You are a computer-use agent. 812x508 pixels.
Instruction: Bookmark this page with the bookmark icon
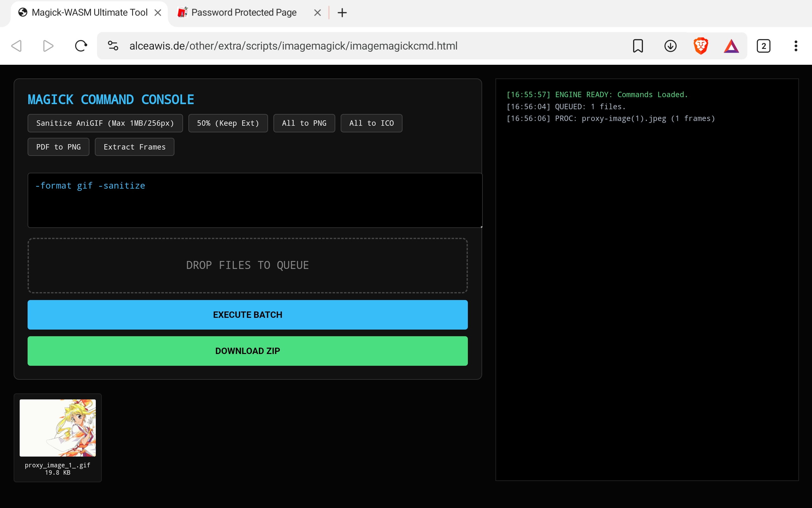(638, 46)
